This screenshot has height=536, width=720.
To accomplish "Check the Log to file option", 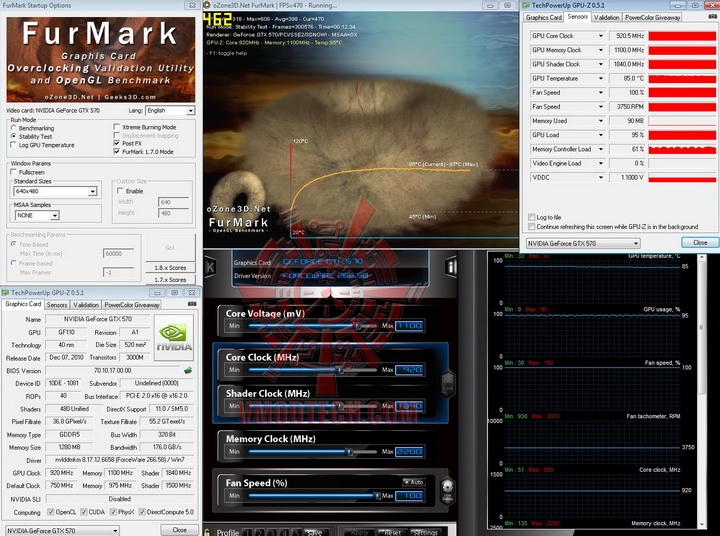I will point(532,217).
